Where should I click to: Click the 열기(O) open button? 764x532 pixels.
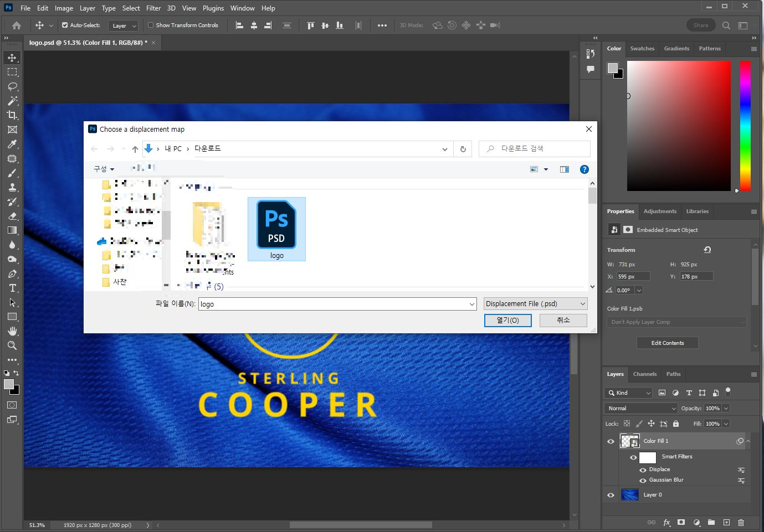(x=508, y=321)
